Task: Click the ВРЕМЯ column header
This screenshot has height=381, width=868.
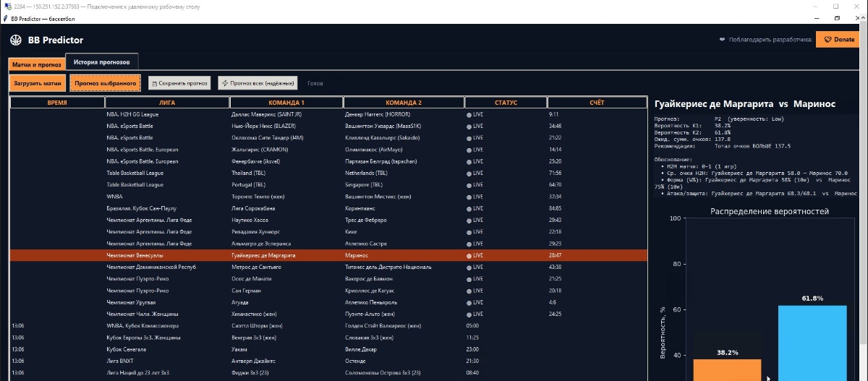Action: 57,103
